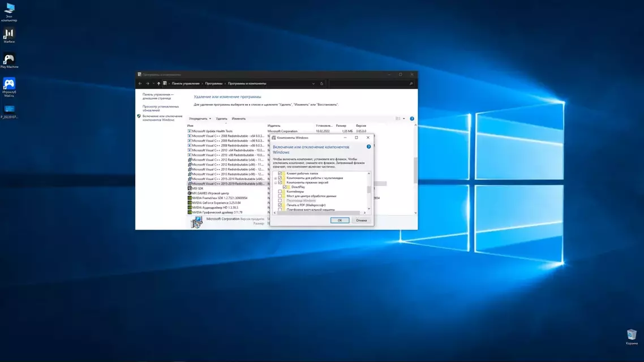The image size is (644, 362).
Task: Select the Play Machine desktop shortcut
Action: 9,61
